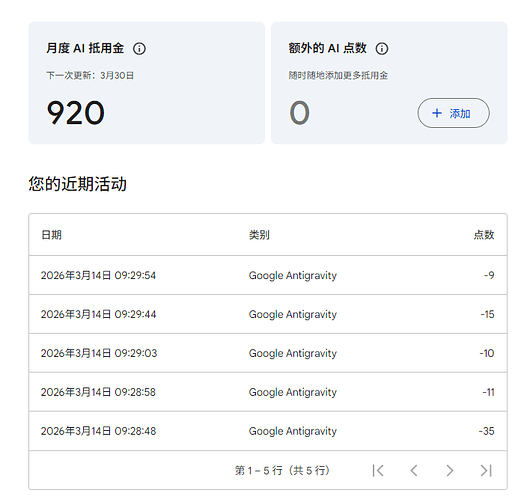Click the 第 1 – 5 行（共 5 行）pagination text
Image resolution: width=527 pixels, height=499 pixels.
click(x=282, y=470)
